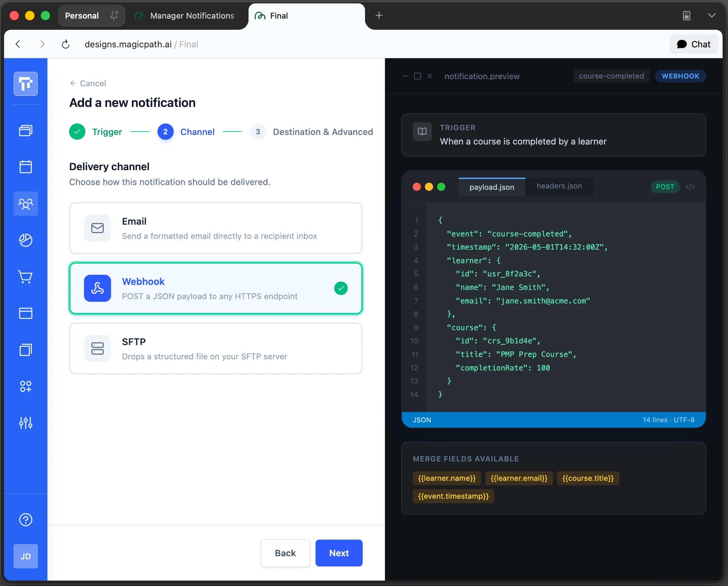Switch to the payload.json tab
The image size is (728, 586).
tap(492, 187)
